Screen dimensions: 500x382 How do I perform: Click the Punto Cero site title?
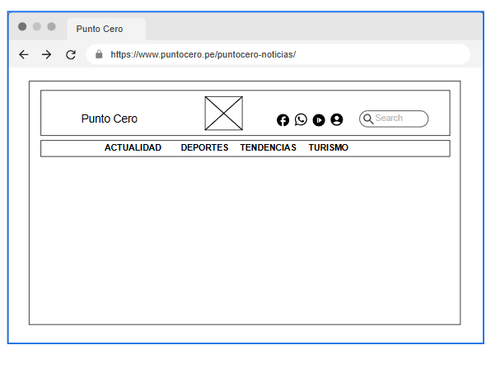(109, 119)
